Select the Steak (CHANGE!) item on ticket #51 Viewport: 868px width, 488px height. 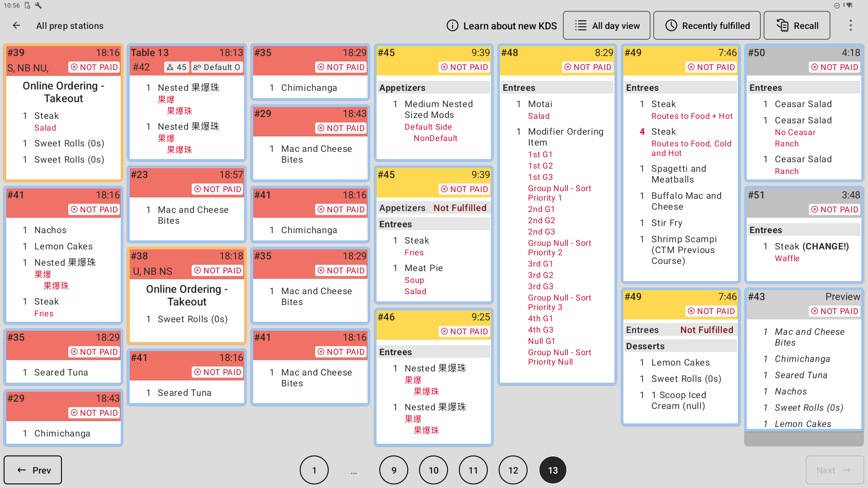811,246
